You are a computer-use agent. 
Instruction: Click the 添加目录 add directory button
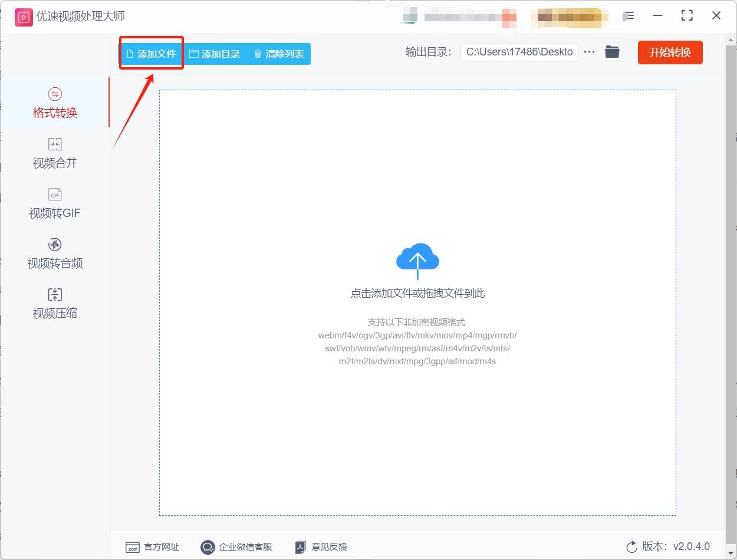[x=216, y=53]
